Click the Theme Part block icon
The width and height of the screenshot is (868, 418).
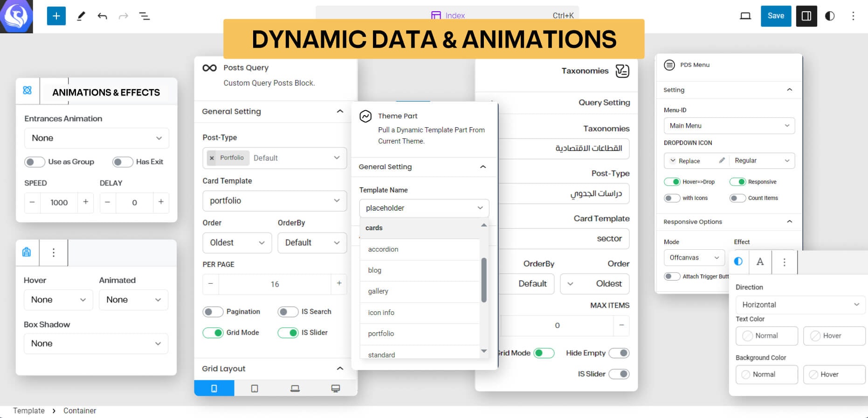click(366, 116)
